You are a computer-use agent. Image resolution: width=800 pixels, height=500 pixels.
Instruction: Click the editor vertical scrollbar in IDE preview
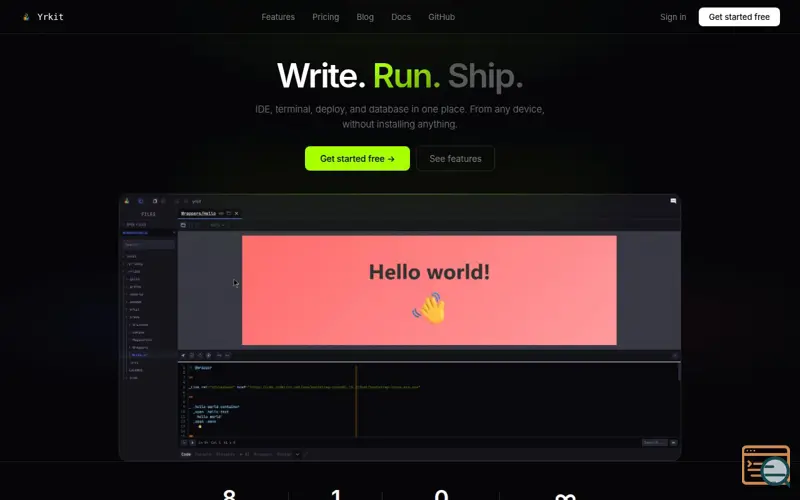click(x=679, y=371)
